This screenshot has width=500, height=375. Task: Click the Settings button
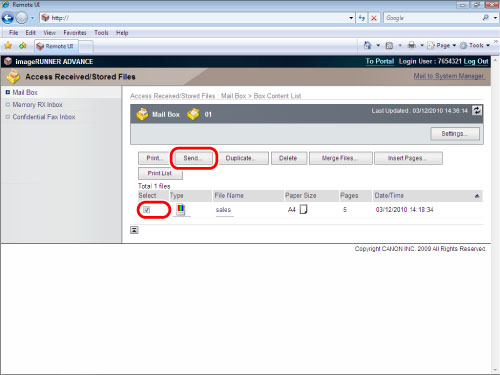[x=455, y=134]
